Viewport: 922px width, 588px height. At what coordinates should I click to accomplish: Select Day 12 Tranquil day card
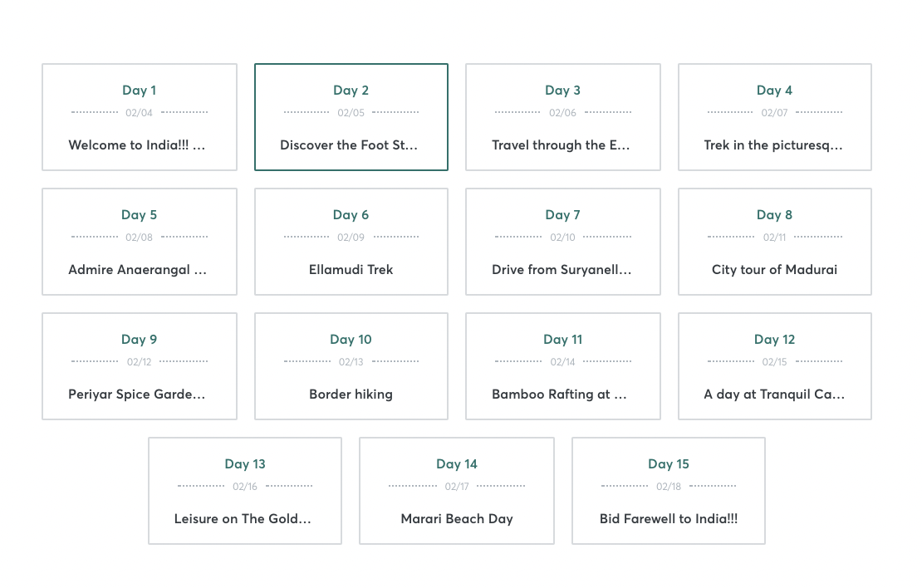pos(774,366)
